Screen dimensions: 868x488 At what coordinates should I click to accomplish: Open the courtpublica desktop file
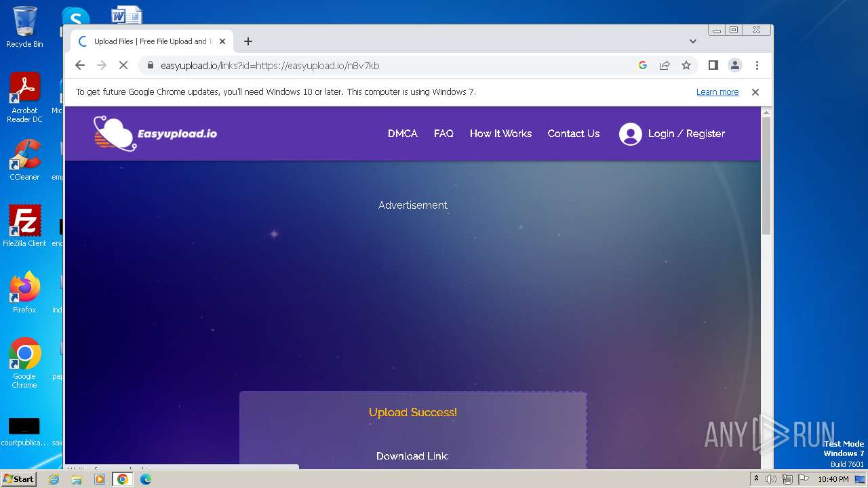(x=24, y=432)
